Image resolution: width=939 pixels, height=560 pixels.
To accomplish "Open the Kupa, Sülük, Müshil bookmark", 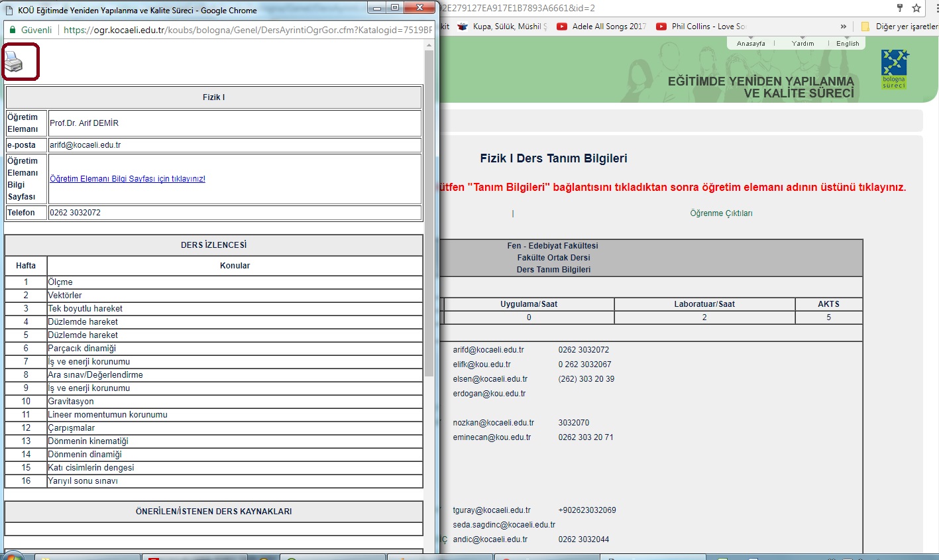I will click(502, 27).
